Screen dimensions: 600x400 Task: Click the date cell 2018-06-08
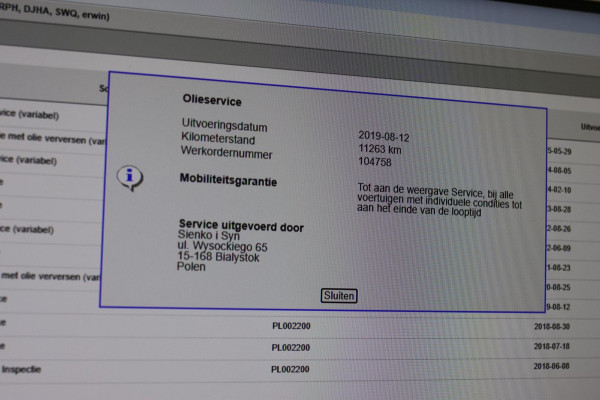point(551,366)
